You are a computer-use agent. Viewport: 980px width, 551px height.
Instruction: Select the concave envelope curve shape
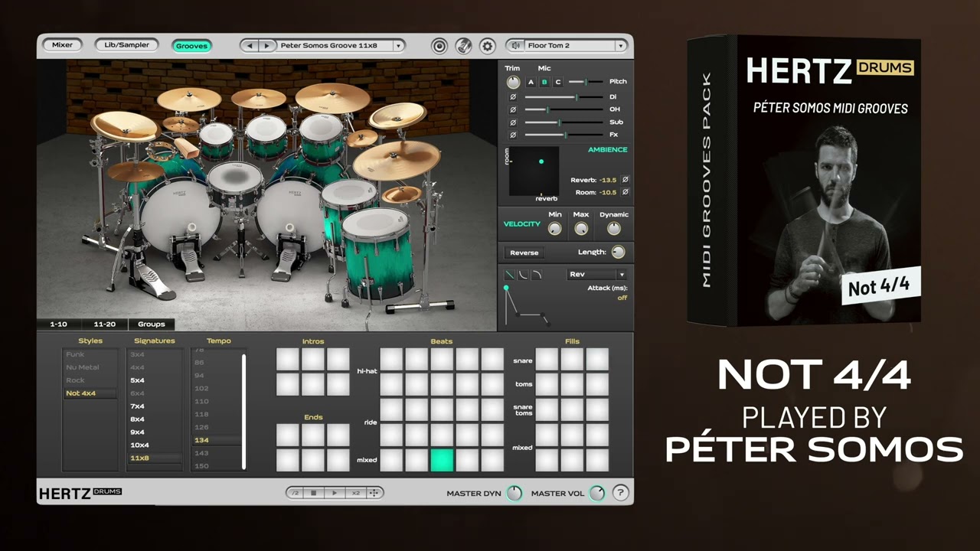(523, 275)
